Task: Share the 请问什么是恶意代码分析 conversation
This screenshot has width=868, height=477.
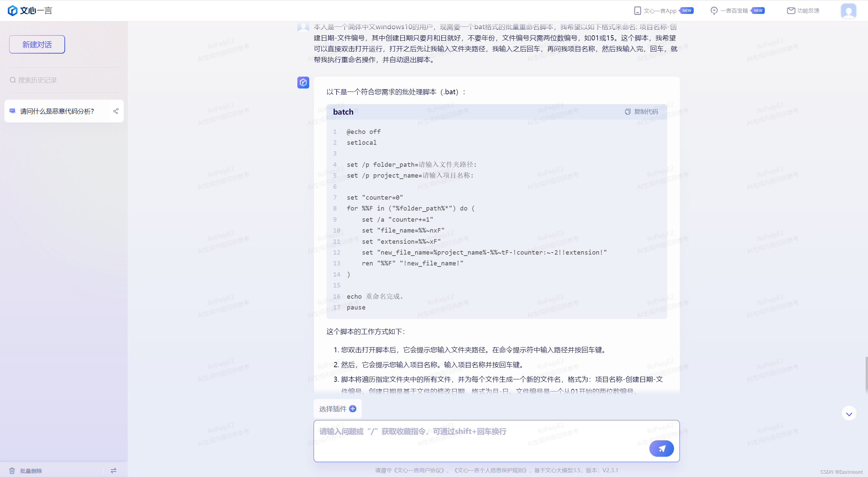Action: pyautogui.click(x=116, y=111)
